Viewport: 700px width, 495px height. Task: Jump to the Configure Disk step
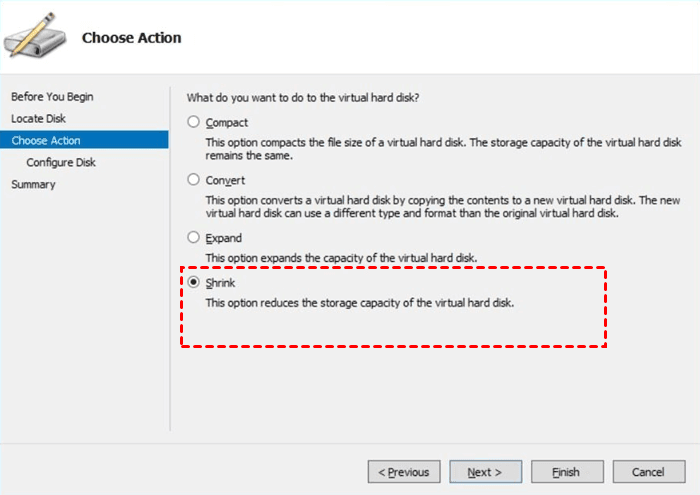pyautogui.click(x=61, y=163)
